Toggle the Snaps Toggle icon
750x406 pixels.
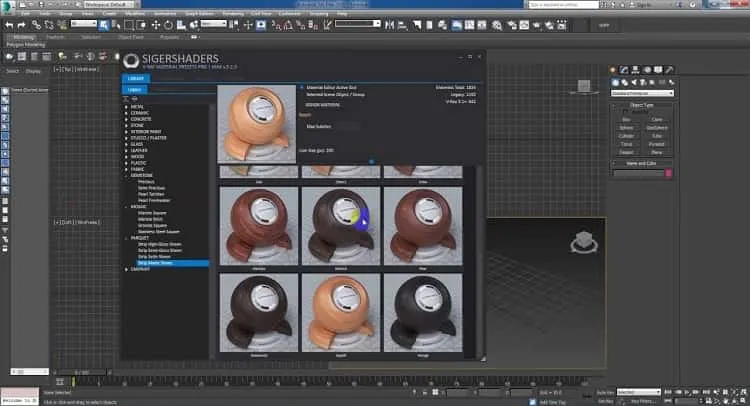click(276, 25)
